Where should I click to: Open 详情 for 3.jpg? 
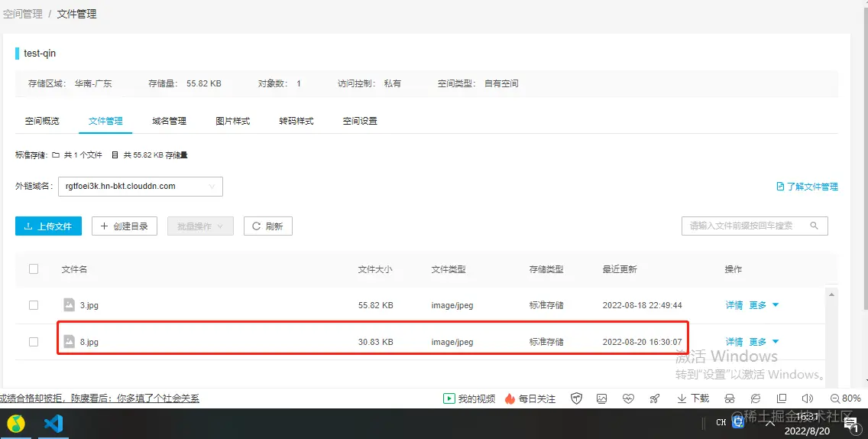tap(734, 305)
